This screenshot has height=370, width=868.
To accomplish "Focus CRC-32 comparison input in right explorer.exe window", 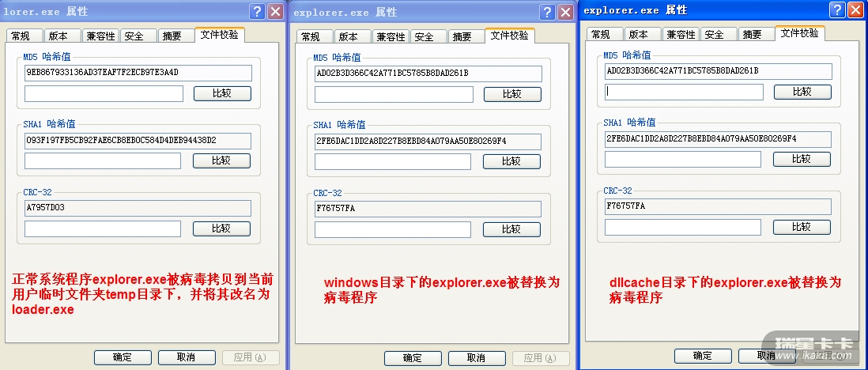I will tap(683, 227).
